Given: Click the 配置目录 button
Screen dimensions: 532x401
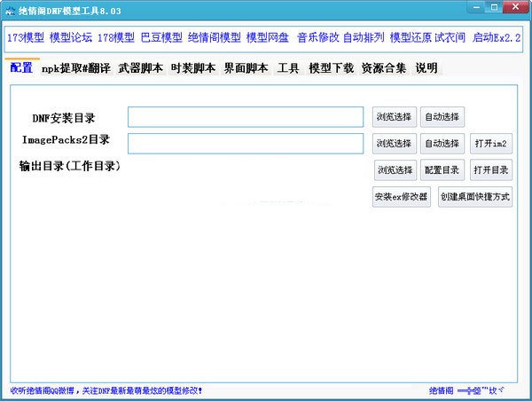Looking at the screenshot, I should (x=442, y=170).
